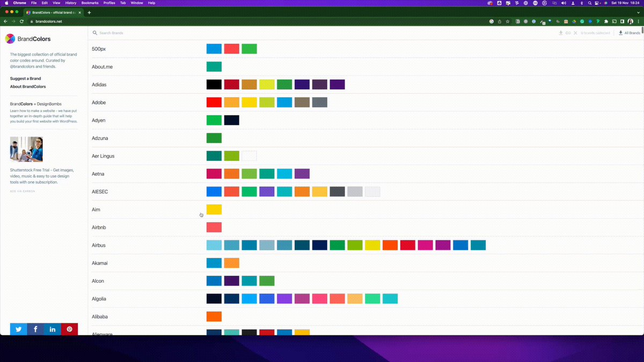Click the share link icon for collected brands
The width and height of the screenshot is (644, 362).
click(568, 33)
